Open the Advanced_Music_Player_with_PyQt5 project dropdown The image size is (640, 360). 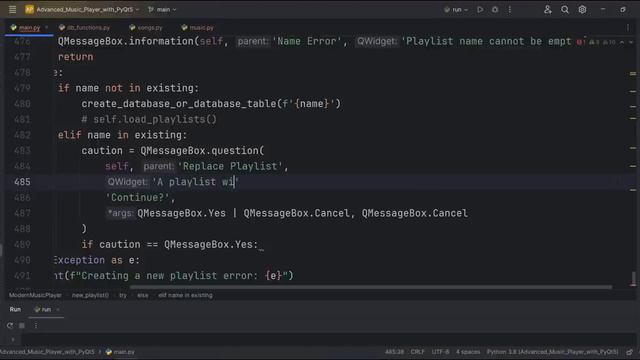pyautogui.click(x=82, y=9)
